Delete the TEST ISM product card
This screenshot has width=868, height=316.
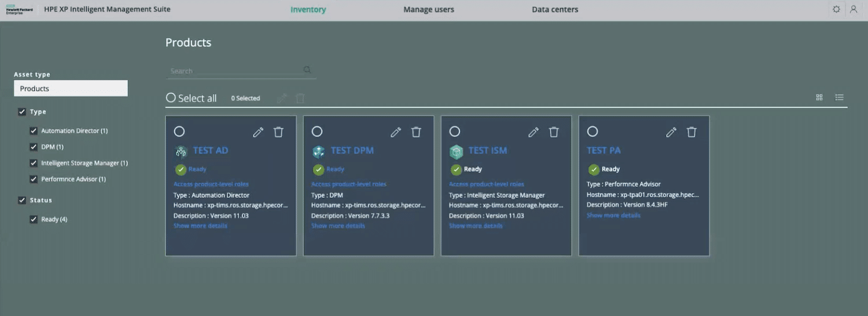pos(554,132)
